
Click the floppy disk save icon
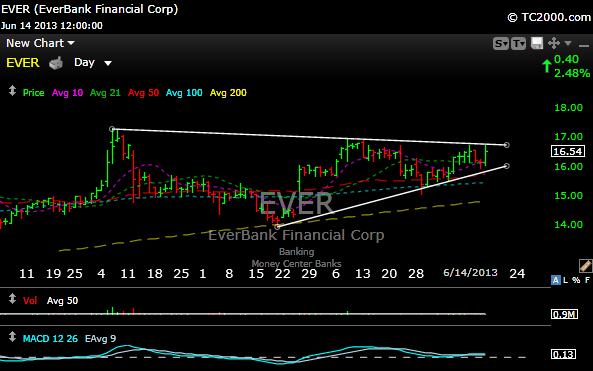537,43
